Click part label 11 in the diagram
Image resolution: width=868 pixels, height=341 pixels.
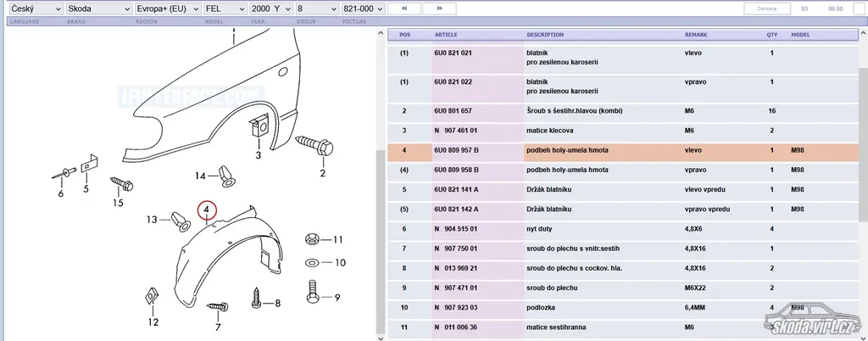(x=338, y=240)
